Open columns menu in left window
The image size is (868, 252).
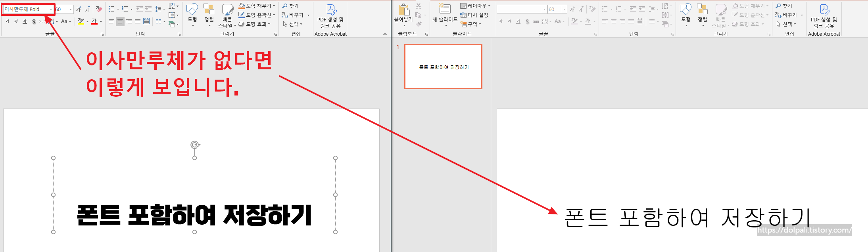click(160, 21)
